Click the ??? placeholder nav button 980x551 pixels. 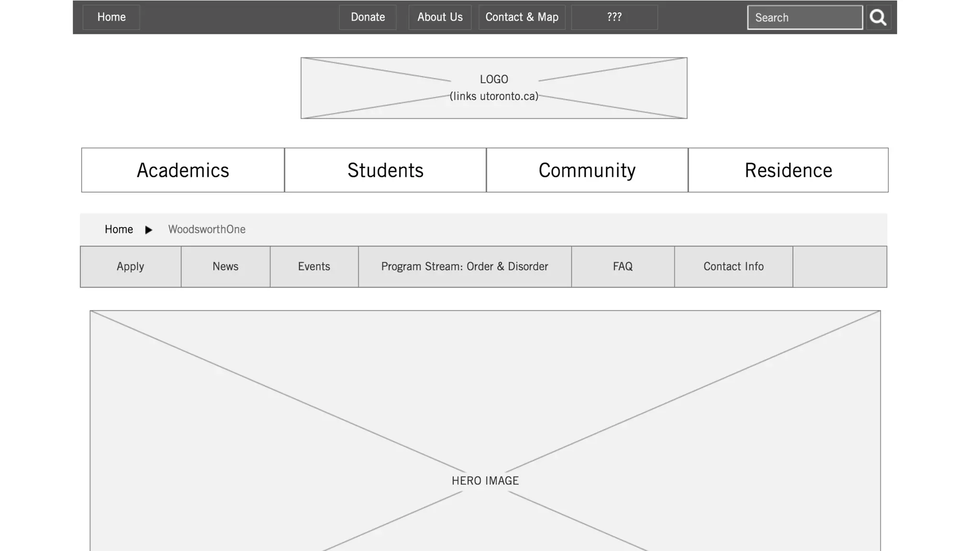click(614, 17)
